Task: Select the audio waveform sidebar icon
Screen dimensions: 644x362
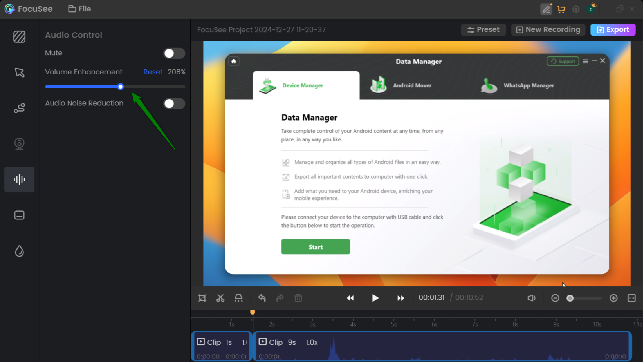Action: (19, 179)
